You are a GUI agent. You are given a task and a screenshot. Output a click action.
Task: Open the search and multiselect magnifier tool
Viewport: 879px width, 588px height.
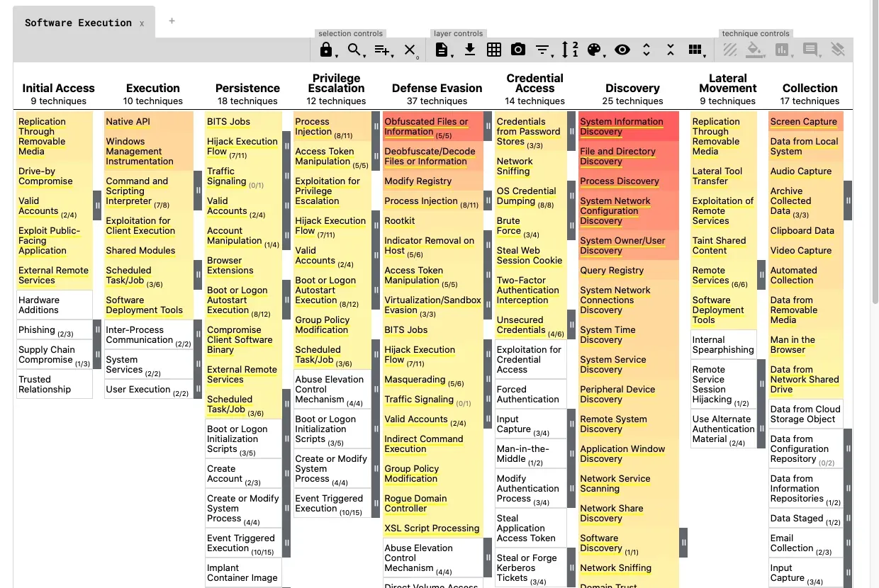pyautogui.click(x=354, y=50)
